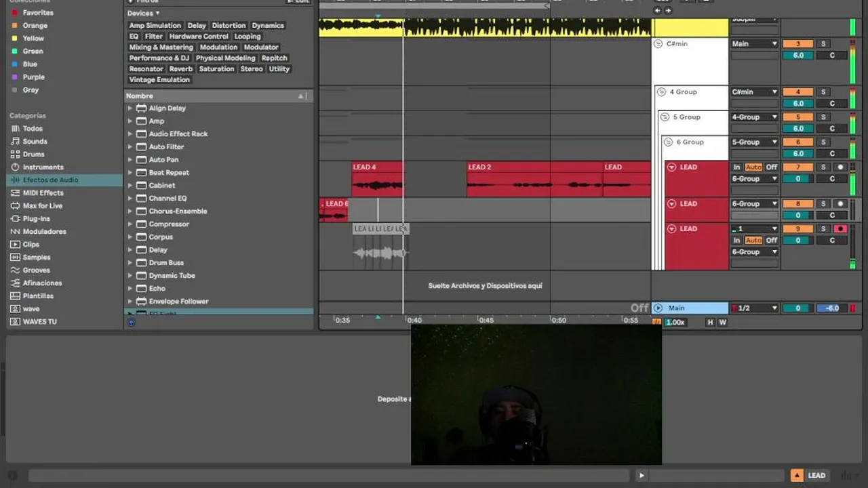Open the Todos category icon
The height and width of the screenshot is (488, 868).
click(x=16, y=129)
